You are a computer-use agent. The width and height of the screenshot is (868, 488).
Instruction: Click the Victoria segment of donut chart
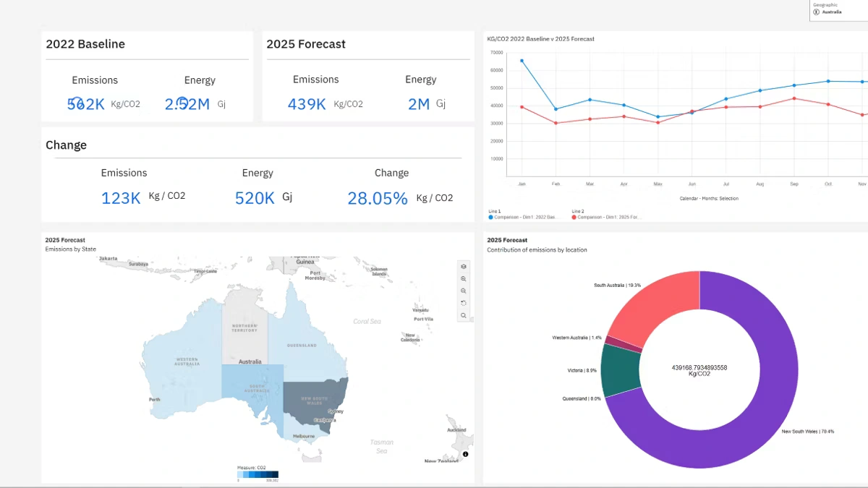[x=621, y=370]
